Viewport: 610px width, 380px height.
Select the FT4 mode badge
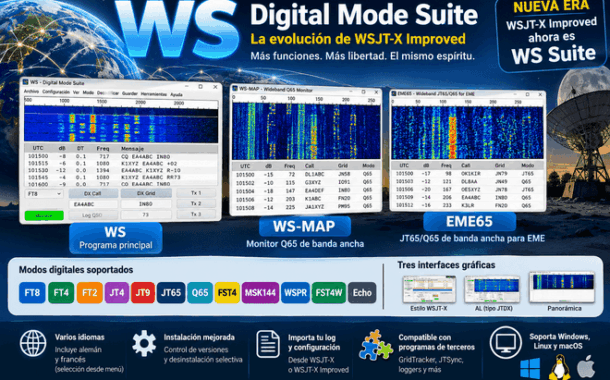[61, 292]
